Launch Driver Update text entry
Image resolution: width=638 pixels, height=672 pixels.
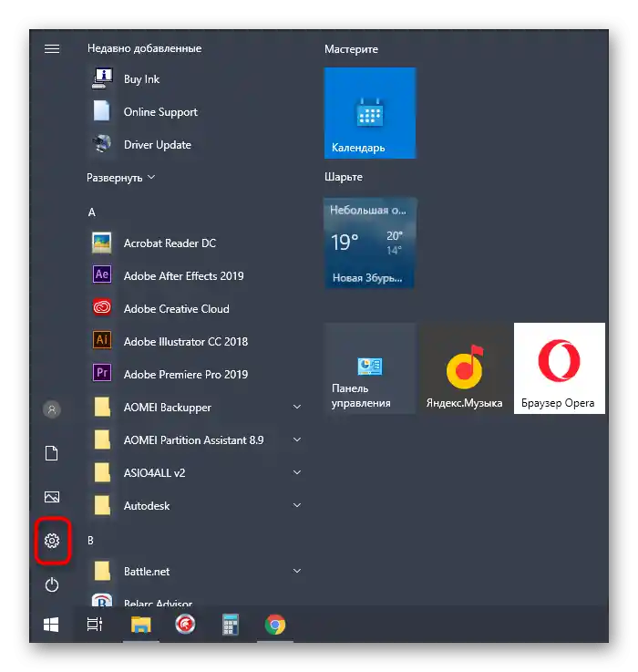pyautogui.click(x=158, y=145)
